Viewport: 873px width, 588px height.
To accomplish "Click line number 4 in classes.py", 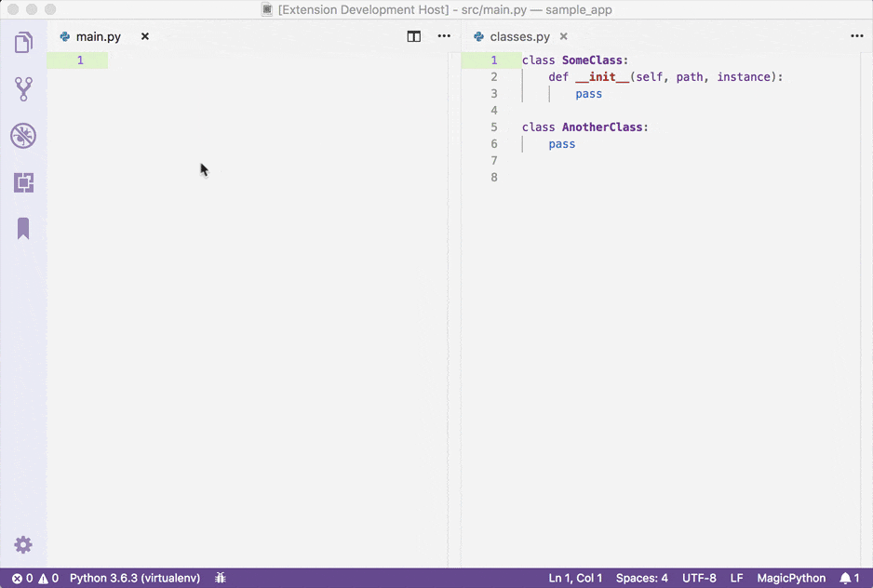I will click(494, 110).
